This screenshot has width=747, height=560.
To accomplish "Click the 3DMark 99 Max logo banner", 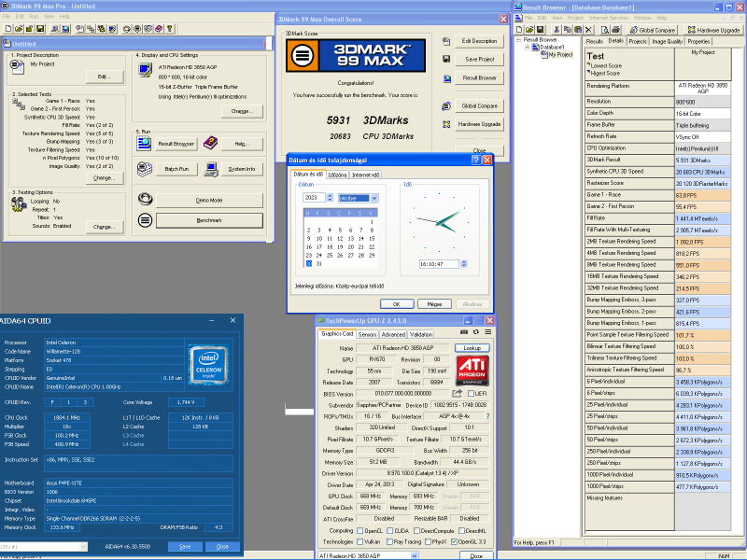I will coord(356,56).
